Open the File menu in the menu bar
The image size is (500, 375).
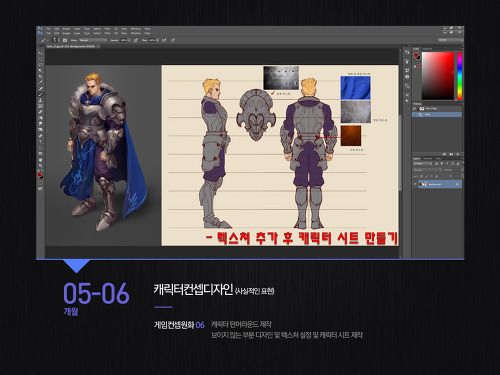point(49,33)
